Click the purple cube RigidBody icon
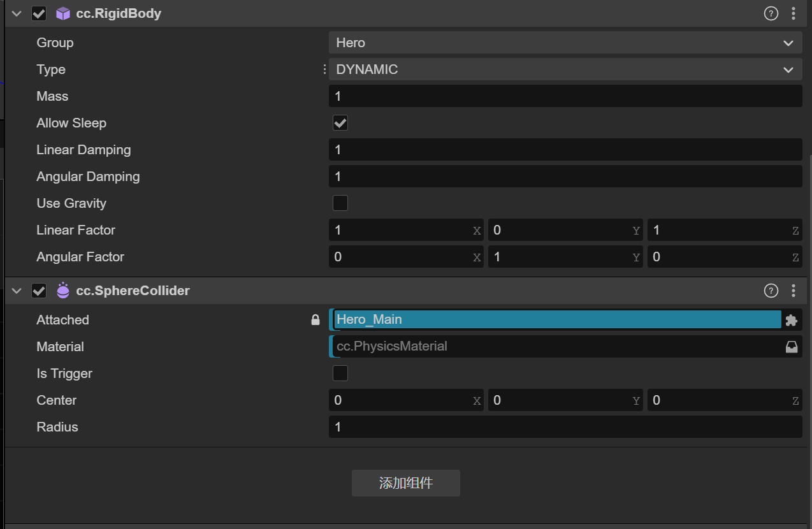This screenshot has width=812, height=529. 62,13
